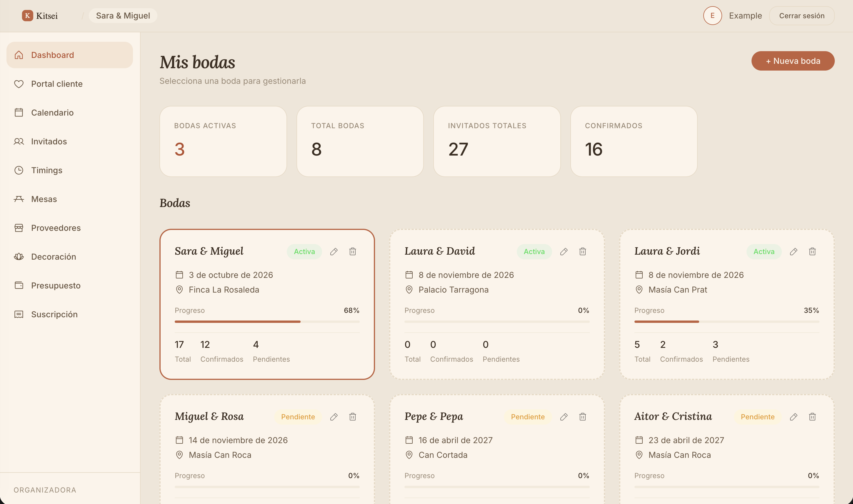Viewport: 853px width, 504px height.
Task: Navigate to Invitados
Action: coord(70,142)
